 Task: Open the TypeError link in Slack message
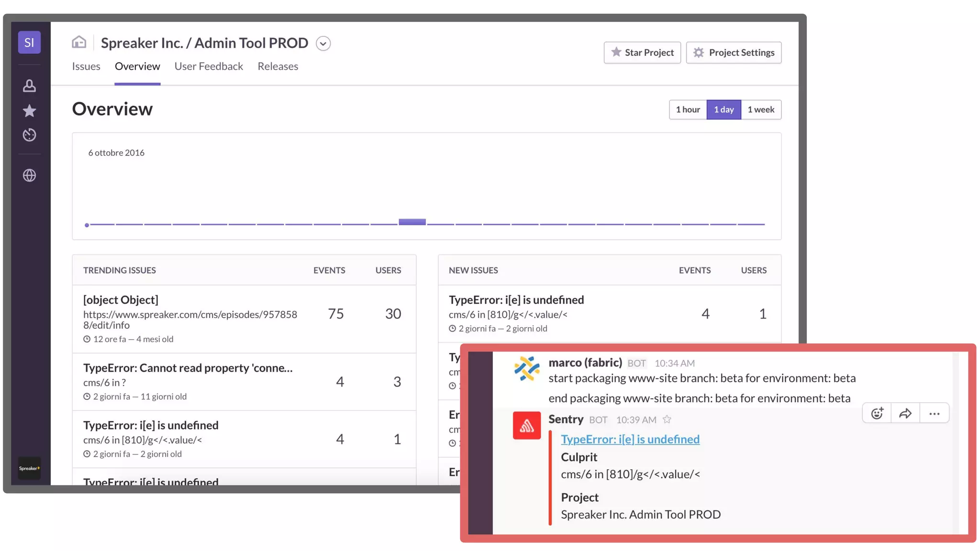coord(630,439)
